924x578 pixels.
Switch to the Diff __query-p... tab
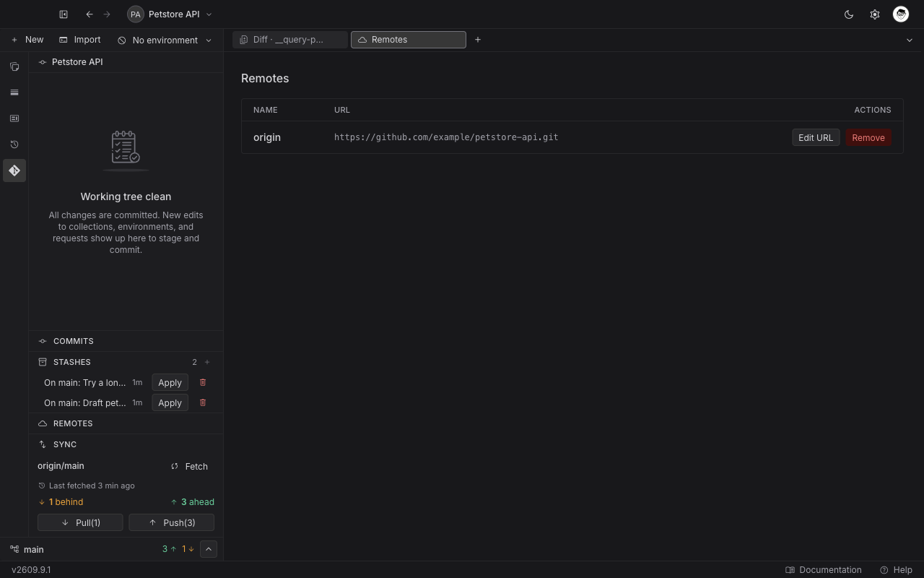click(x=290, y=40)
